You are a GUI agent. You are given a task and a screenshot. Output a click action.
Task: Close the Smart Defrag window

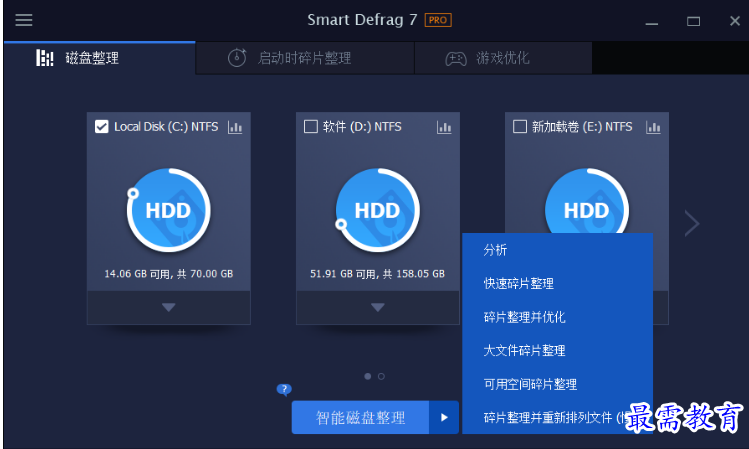735,21
